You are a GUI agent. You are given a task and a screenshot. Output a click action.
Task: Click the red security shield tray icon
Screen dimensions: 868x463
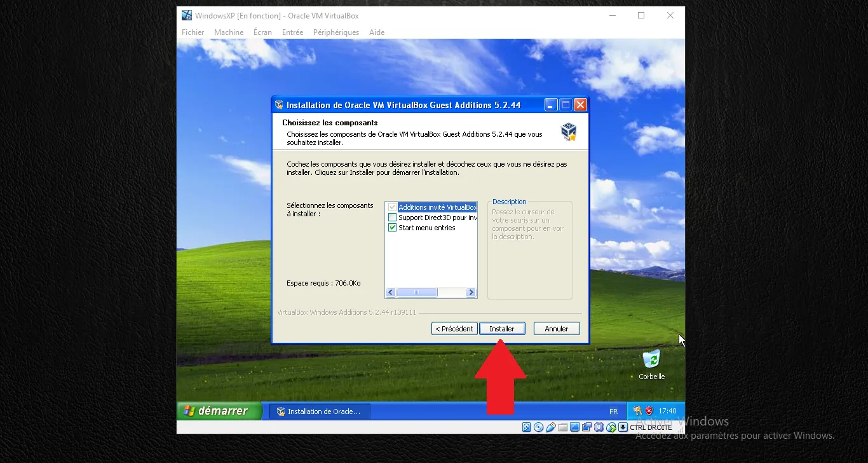pos(649,411)
